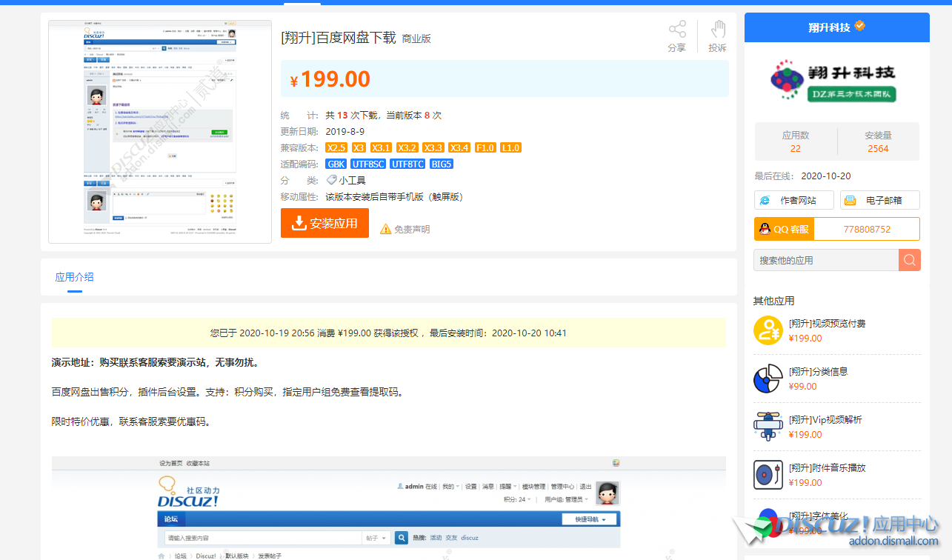Click the BIG5 encoding tag
The image size is (952, 560).
[442, 164]
